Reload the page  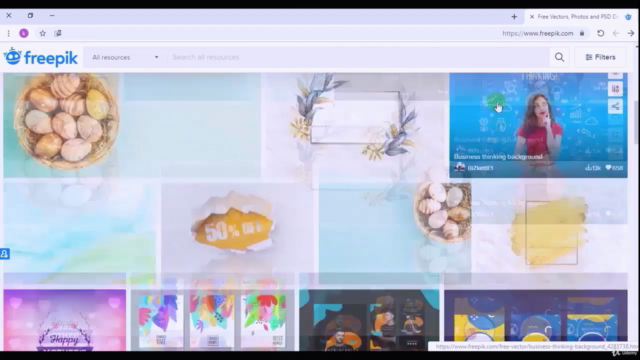pyautogui.click(x=600, y=33)
